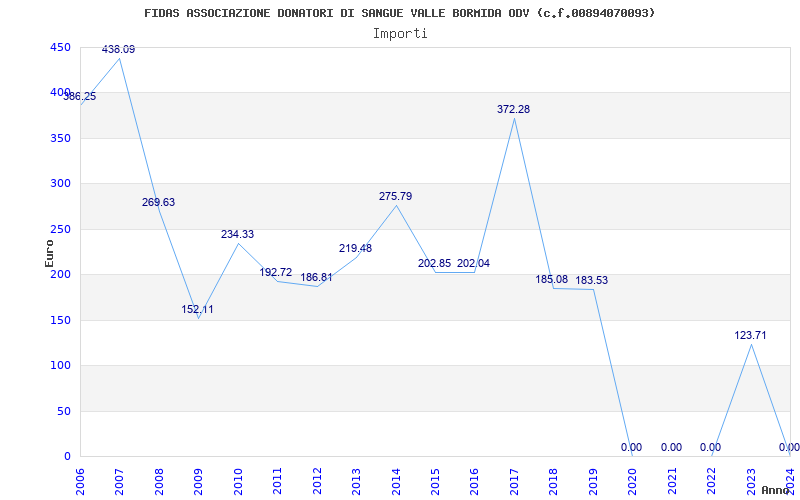This screenshot has width=800, height=500.
Task: Click the 150 y-axis tick label
Action: [x=60, y=320]
